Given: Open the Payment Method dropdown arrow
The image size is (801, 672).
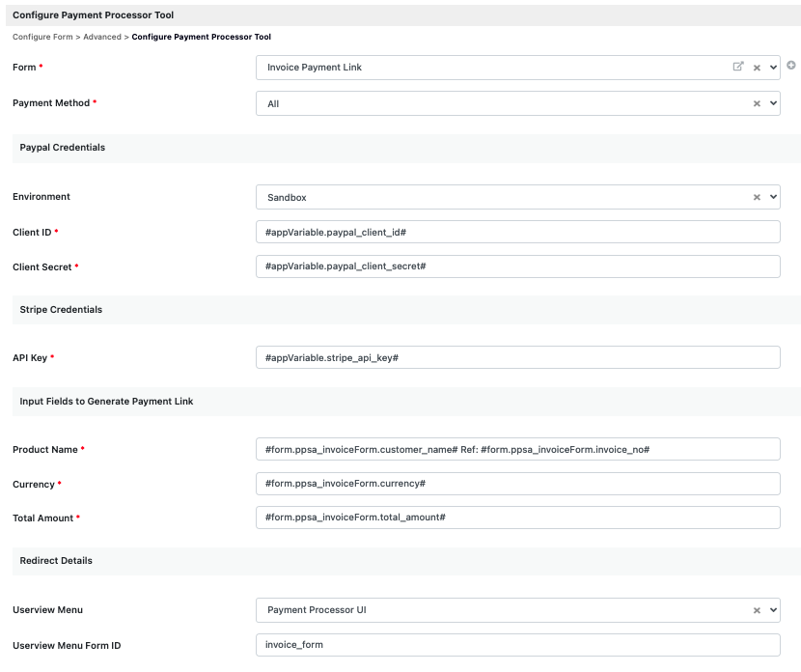Looking at the screenshot, I should click(x=772, y=103).
